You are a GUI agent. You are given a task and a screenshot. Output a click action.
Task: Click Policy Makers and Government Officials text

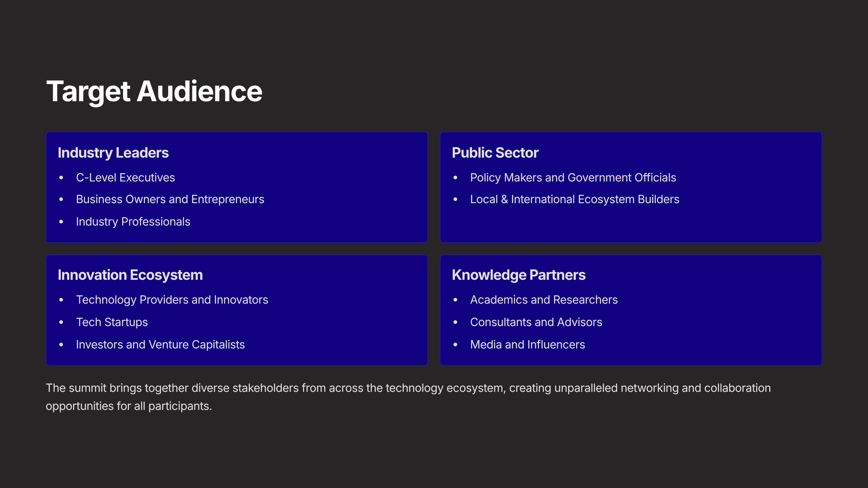[573, 177]
